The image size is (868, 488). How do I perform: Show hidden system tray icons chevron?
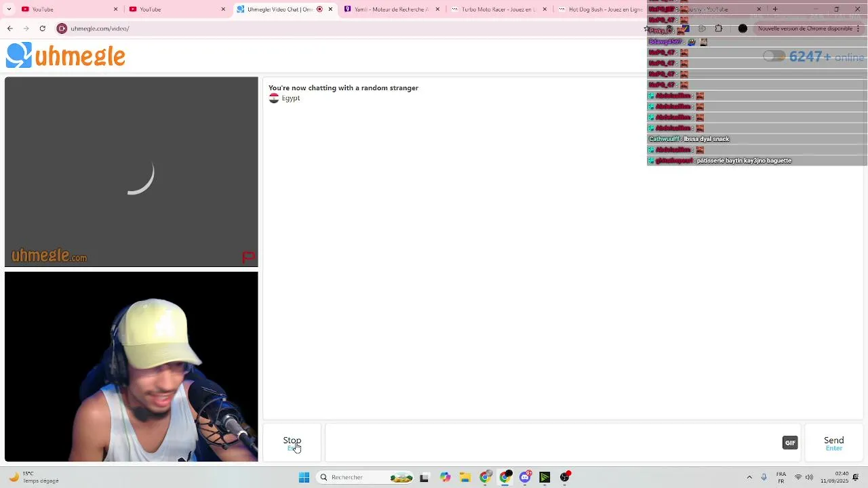tap(749, 477)
